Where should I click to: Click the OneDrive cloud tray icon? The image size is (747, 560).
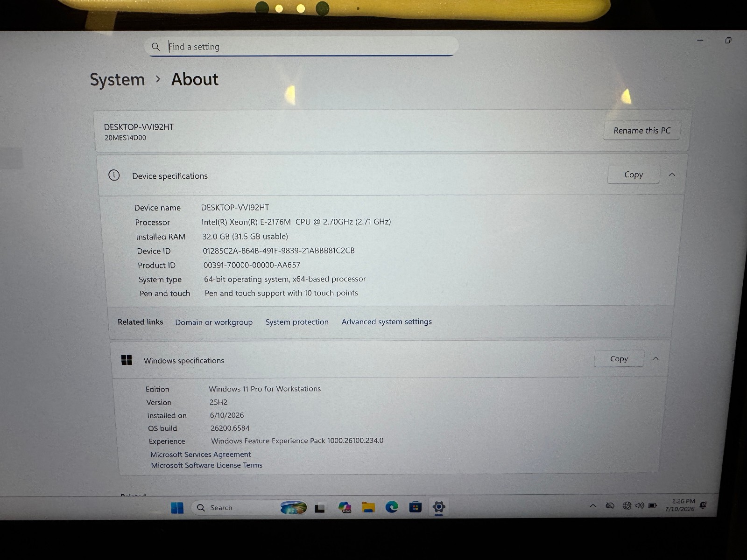(610, 505)
